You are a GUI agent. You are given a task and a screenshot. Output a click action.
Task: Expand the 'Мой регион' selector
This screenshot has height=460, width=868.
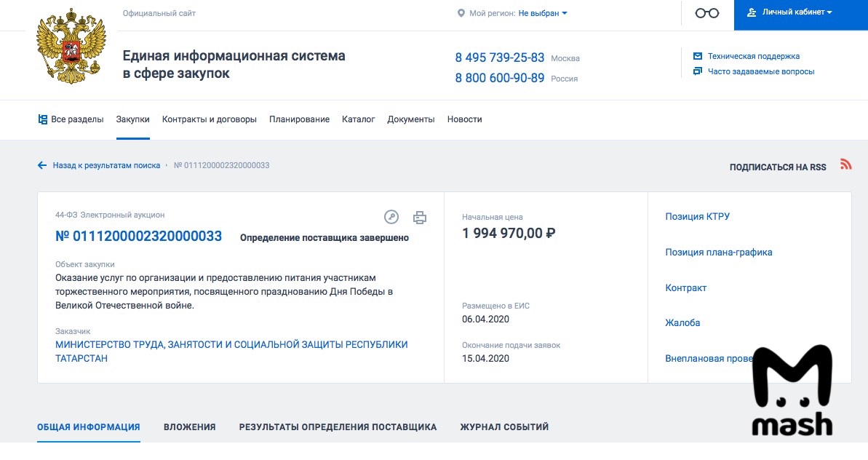pos(542,13)
